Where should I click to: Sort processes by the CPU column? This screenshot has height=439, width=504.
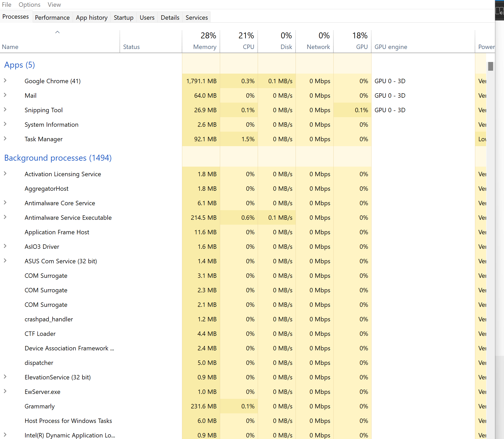tap(239, 41)
